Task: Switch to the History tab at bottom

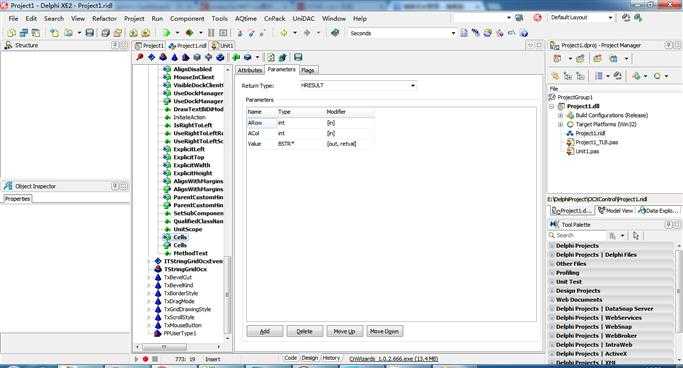Action: click(x=331, y=358)
